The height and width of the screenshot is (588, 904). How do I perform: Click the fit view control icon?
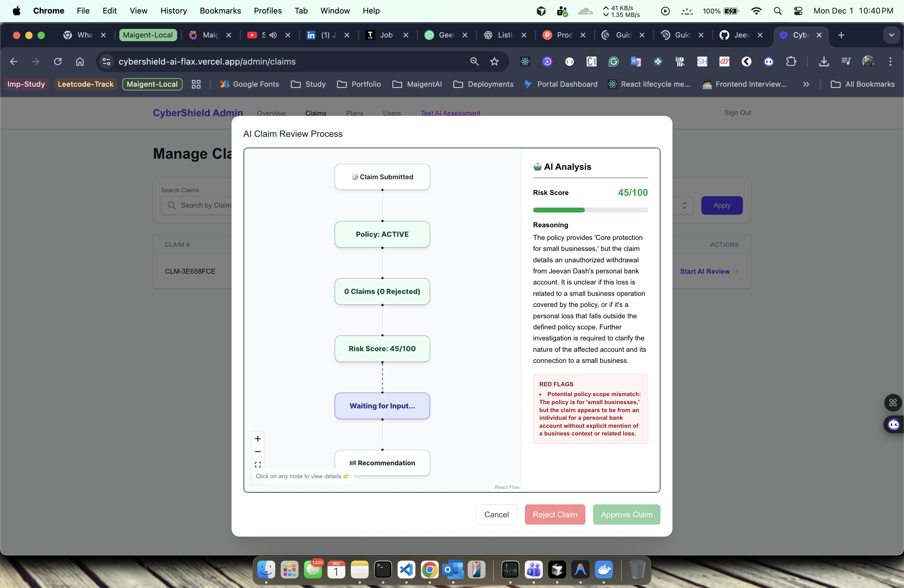258,465
